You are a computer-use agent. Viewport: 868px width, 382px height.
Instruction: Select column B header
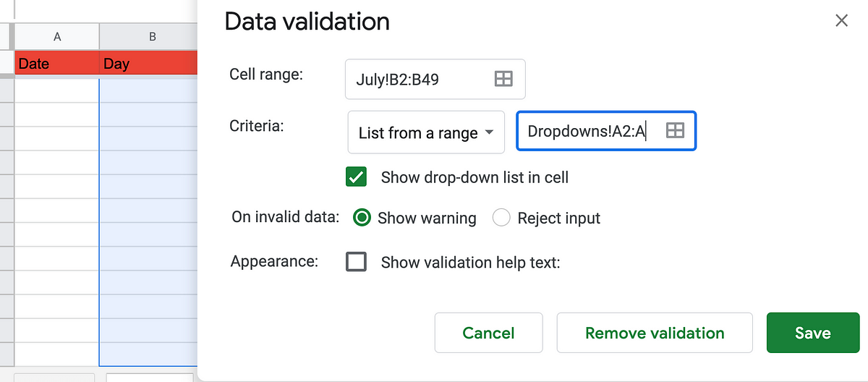[x=149, y=37]
